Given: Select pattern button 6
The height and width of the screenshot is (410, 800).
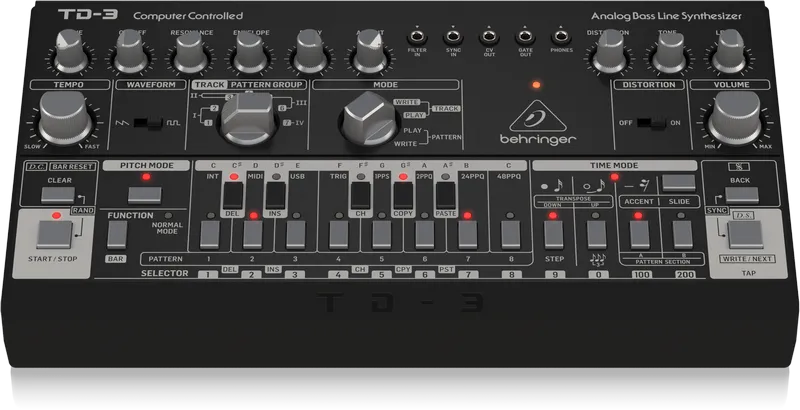Looking at the screenshot, I should (x=424, y=235).
